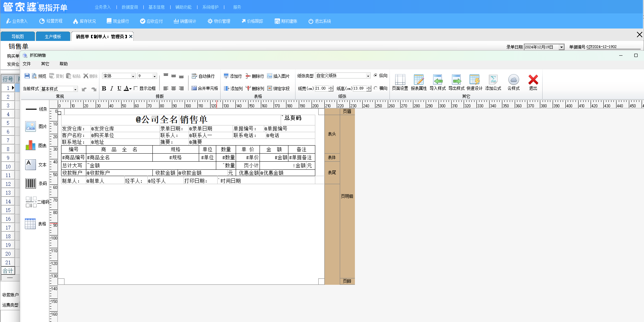Viewport: 644px width, 322px height.
Task: Open page setup (页面设置)
Action: click(400, 83)
